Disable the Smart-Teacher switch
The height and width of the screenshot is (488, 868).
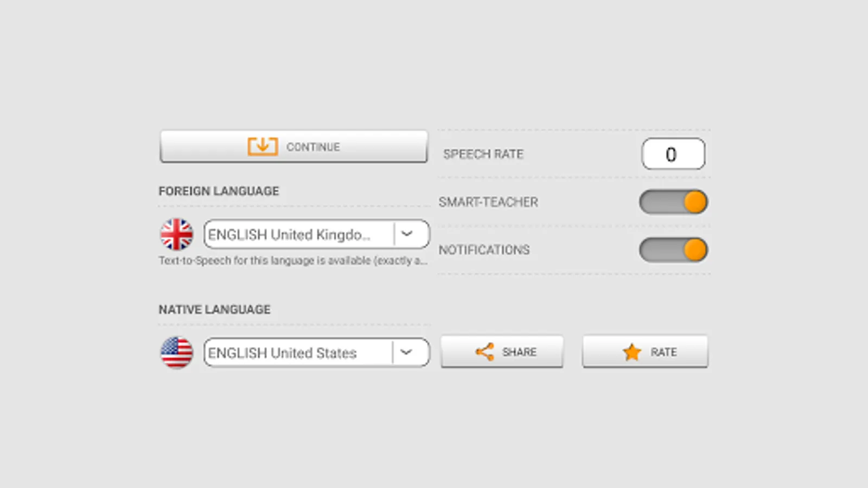pos(673,202)
